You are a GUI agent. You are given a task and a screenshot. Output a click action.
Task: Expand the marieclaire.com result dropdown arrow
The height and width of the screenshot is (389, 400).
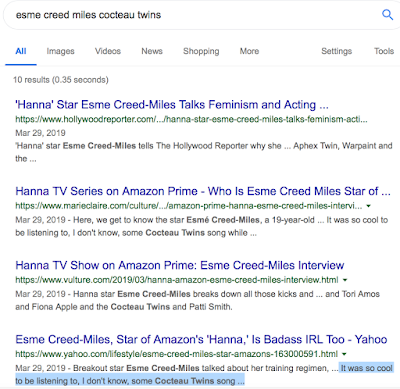pyautogui.click(x=368, y=206)
